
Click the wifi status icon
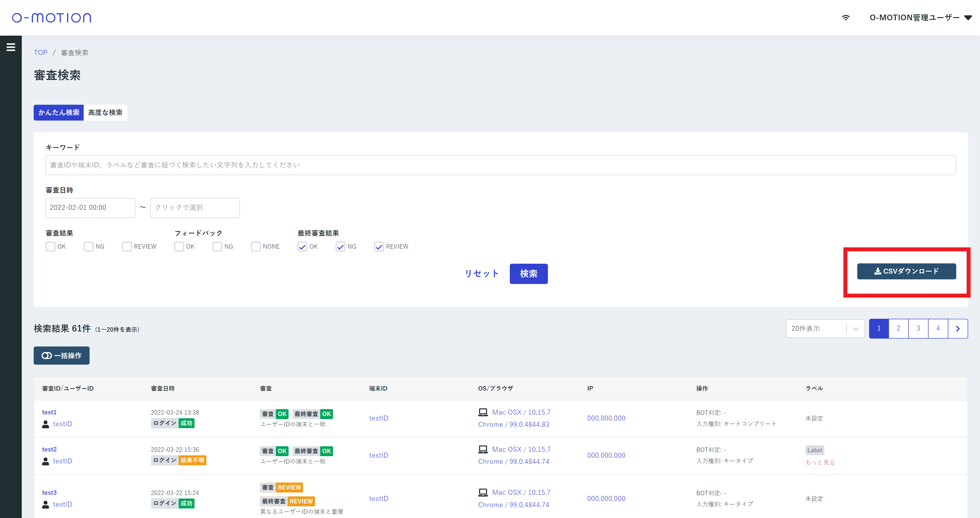845,18
